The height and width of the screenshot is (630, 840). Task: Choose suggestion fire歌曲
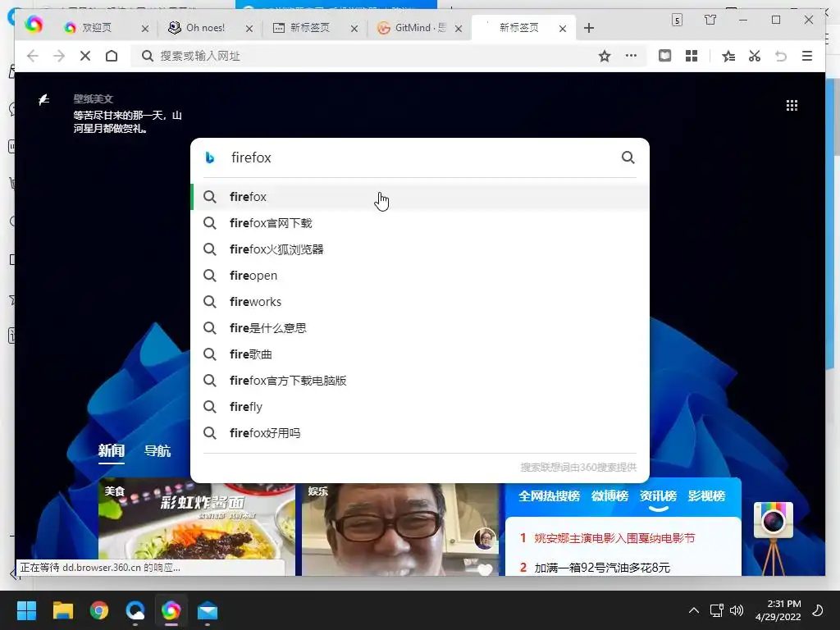[x=420, y=354]
